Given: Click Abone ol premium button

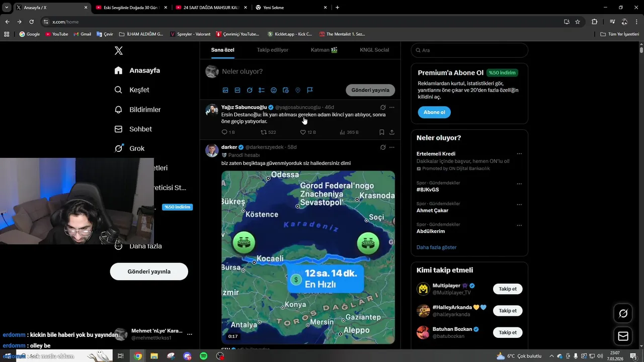Looking at the screenshot, I should coord(434,112).
